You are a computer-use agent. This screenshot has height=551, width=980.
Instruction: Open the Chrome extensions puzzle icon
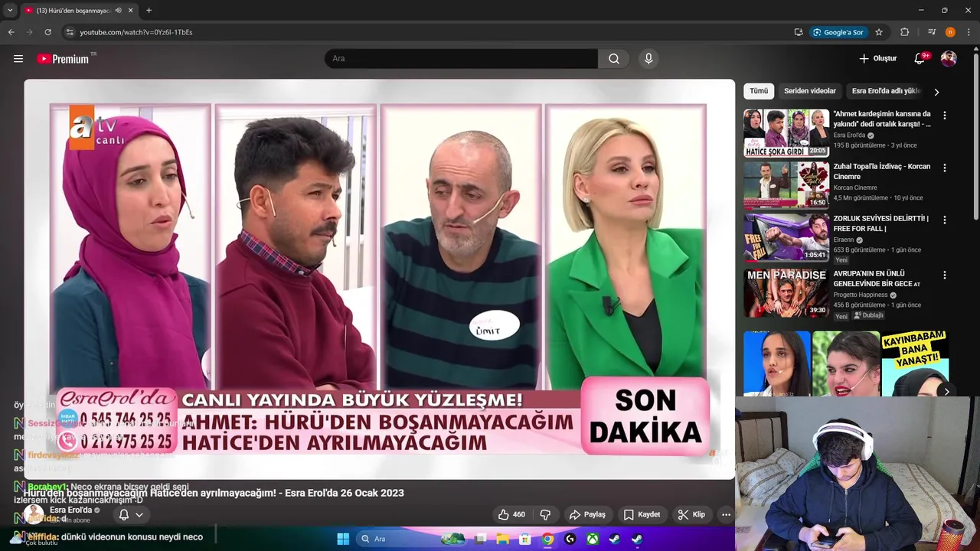click(904, 32)
